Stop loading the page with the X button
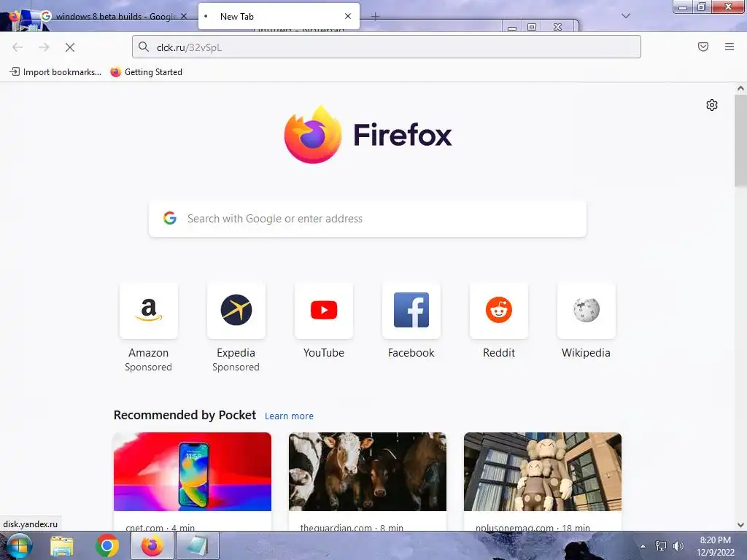The image size is (747, 560). [x=70, y=47]
